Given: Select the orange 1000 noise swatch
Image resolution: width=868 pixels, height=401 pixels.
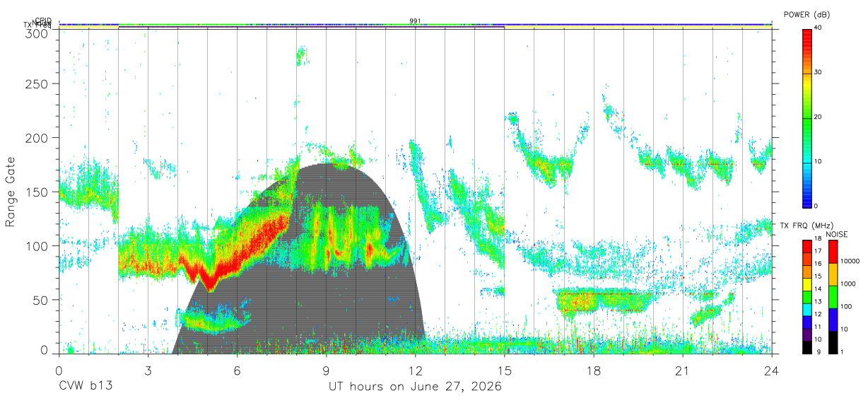Looking at the screenshot, I should pos(833,274).
